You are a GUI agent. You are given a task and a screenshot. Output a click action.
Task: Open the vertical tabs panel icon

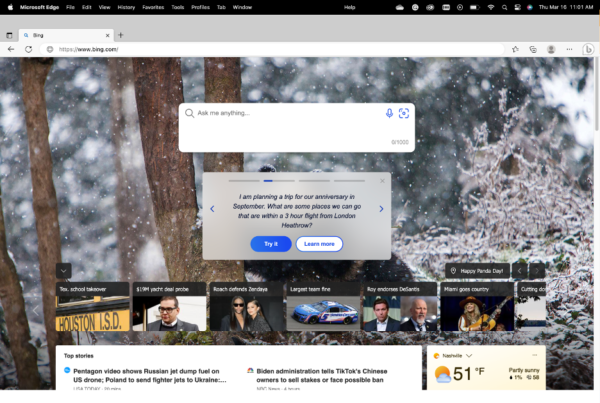tap(9, 35)
